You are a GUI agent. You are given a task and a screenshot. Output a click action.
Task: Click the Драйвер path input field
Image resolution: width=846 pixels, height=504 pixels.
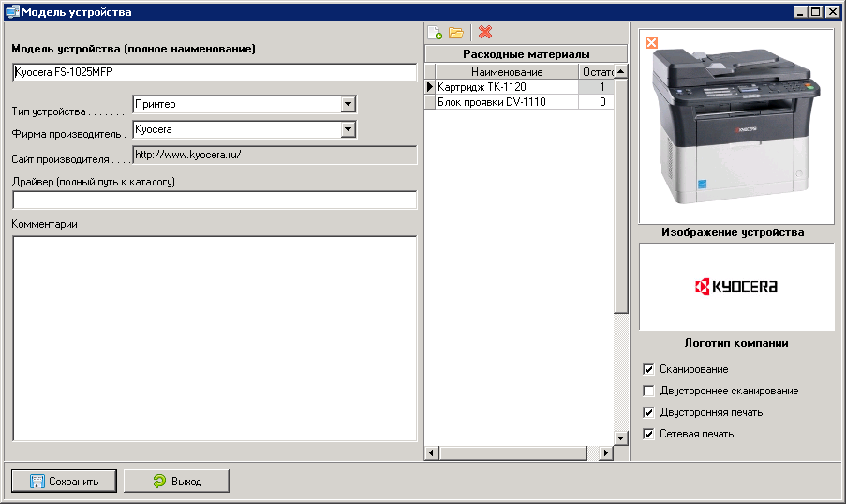(x=215, y=200)
